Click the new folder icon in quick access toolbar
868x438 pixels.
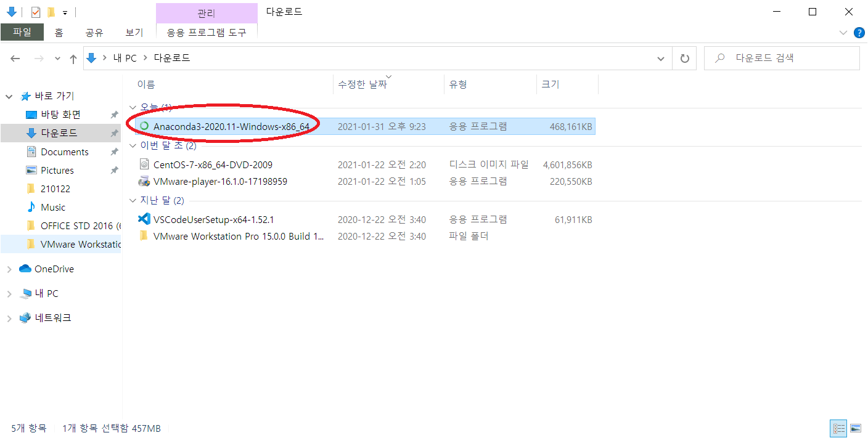[x=51, y=12]
